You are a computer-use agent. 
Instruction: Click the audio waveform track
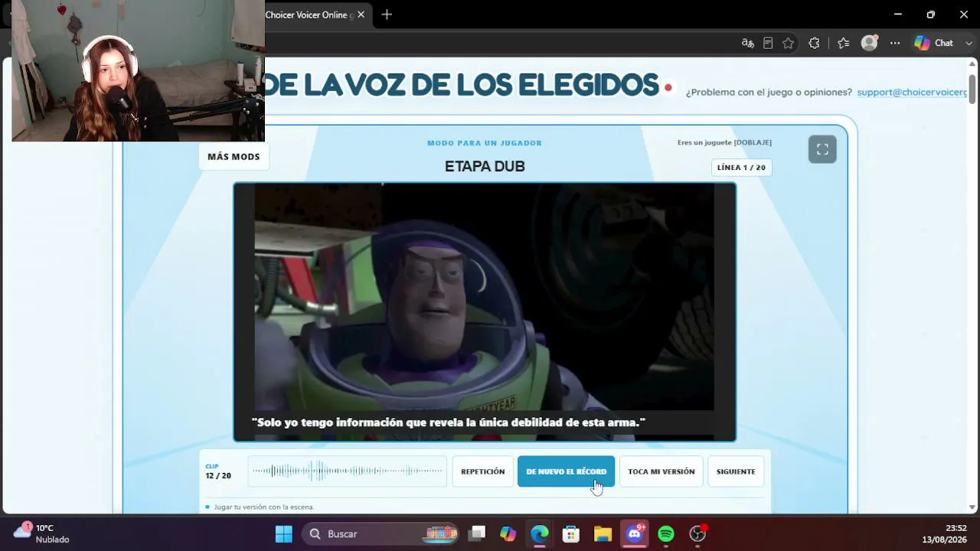pos(347,471)
